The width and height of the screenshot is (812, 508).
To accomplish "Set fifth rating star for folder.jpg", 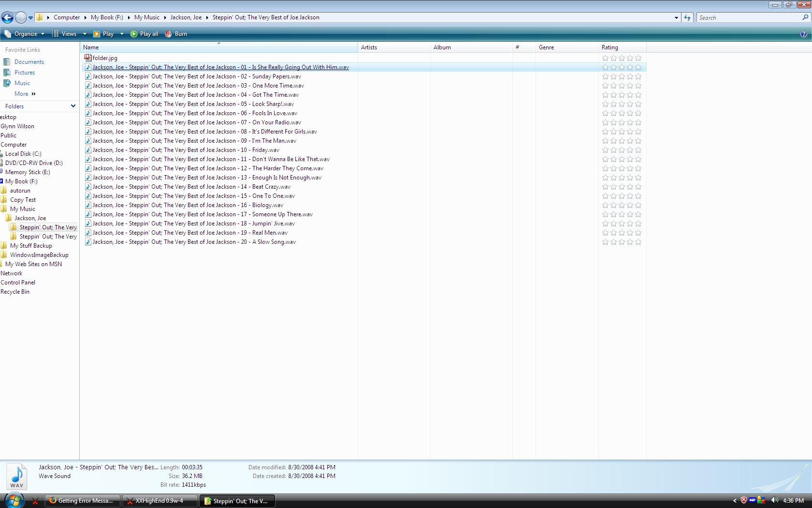I will [x=638, y=58].
